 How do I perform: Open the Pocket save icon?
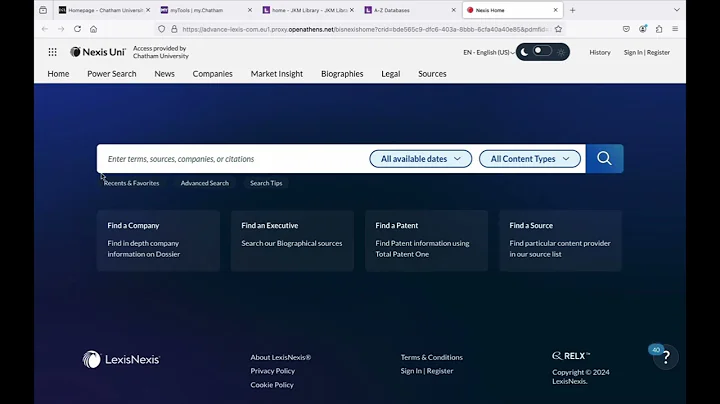coord(626,29)
